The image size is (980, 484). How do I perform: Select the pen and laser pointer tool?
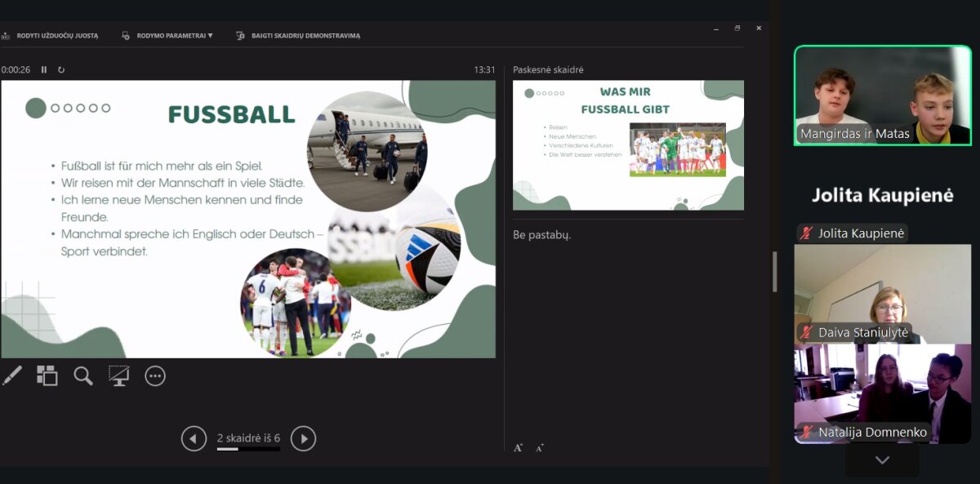11,375
